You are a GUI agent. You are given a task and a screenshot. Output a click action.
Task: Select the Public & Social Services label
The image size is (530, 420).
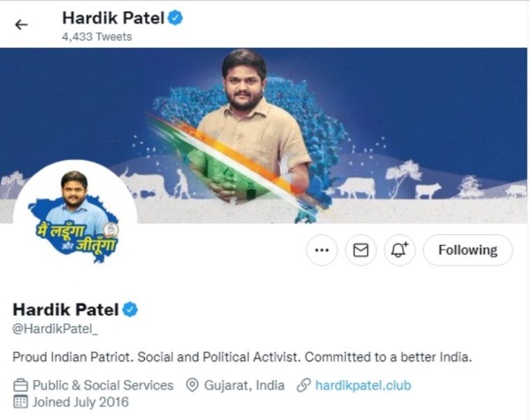pos(103,385)
